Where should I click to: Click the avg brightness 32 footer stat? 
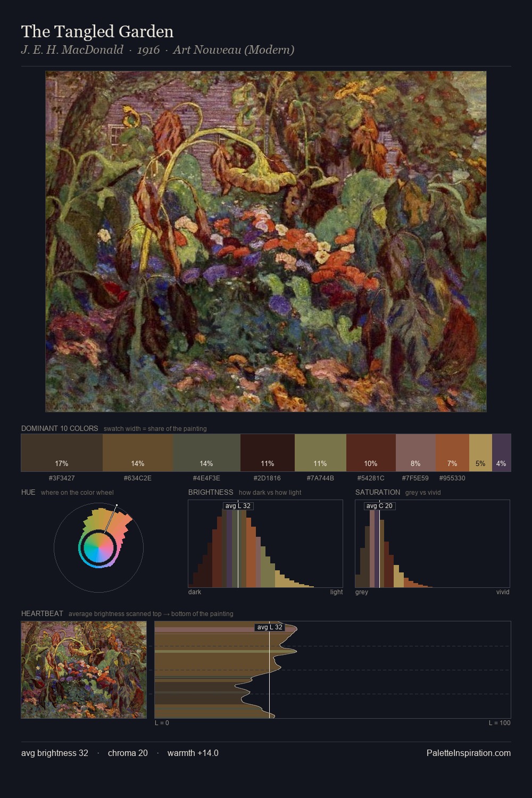[55, 753]
